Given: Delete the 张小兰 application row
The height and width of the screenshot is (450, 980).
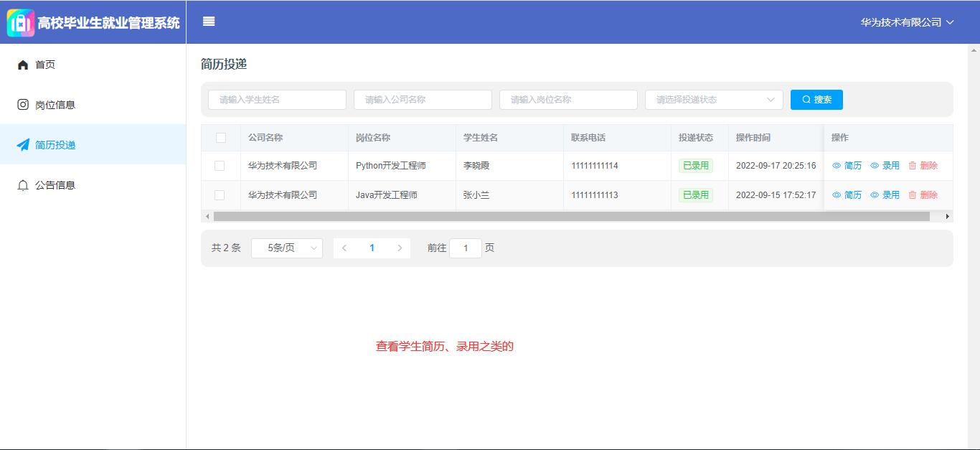Looking at the screenshot, I should point(923,195).
